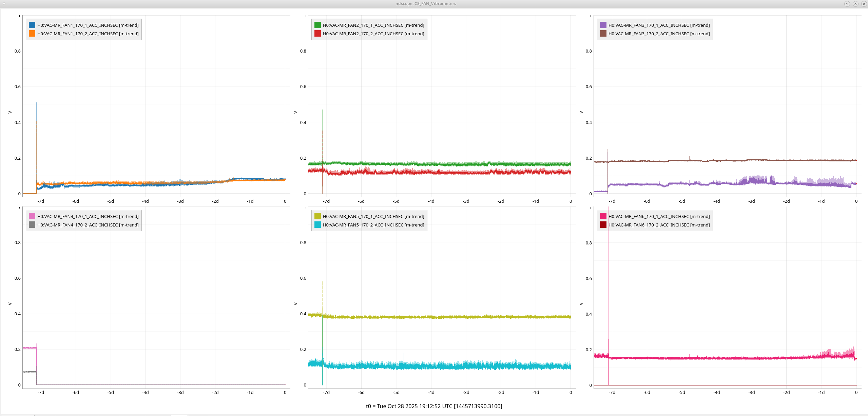This screenshot has width=868, height=416.
Task: Select the H0:VAC-MR_FAN5_170_2_ACC_INCHSEC legend label
Action: (373, 225)
